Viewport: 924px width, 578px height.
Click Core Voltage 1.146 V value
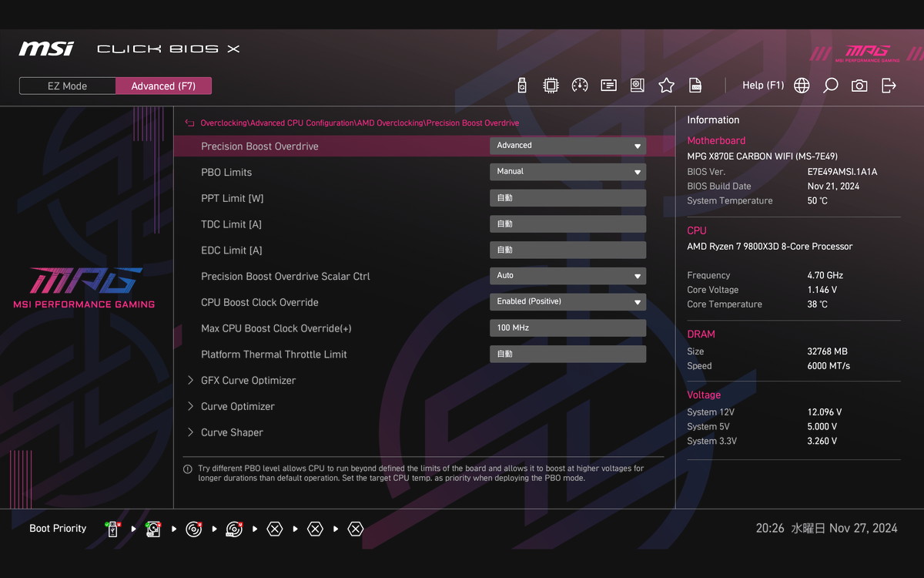[x=822, y=291]
